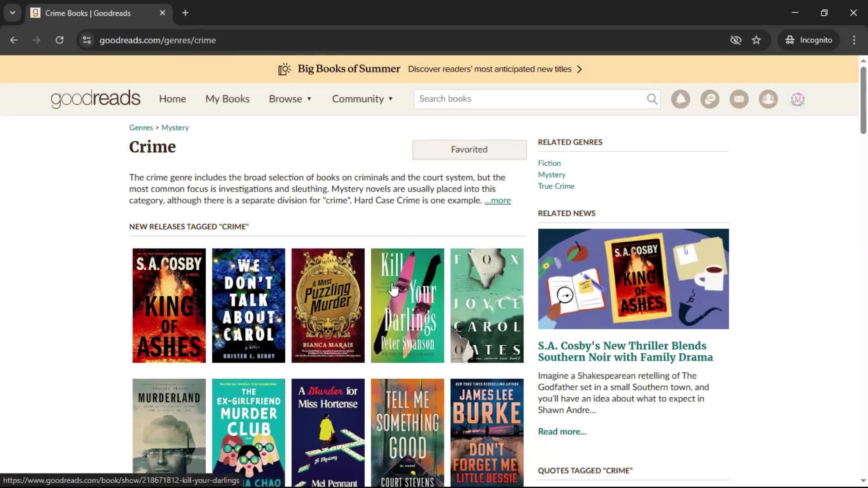Open the discussions chat bubble icon

710,99
